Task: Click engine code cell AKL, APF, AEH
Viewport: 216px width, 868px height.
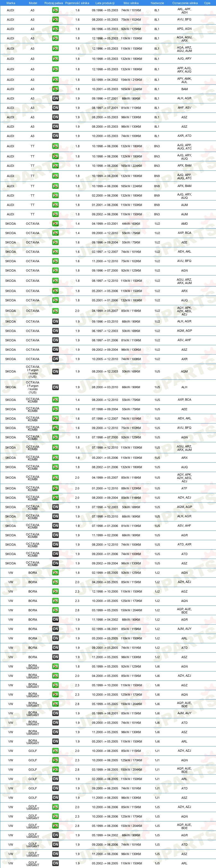Action: (x=184, y=11)
